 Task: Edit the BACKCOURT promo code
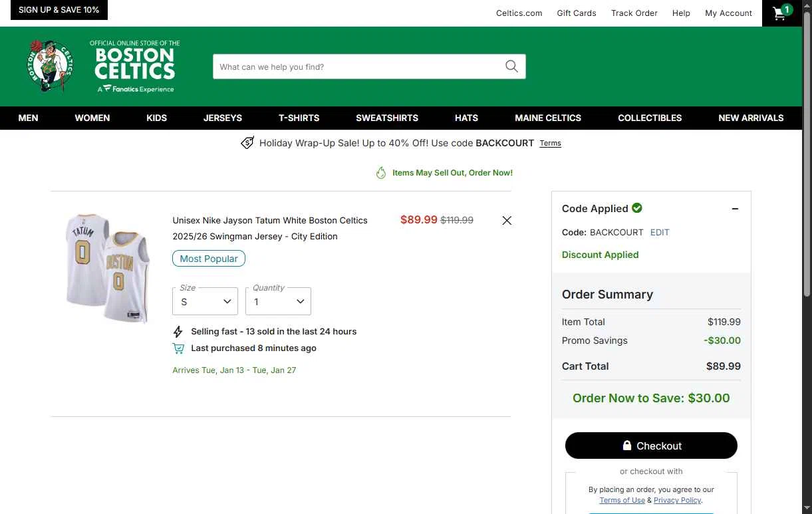pyautogui.click(x=660, y=232)
